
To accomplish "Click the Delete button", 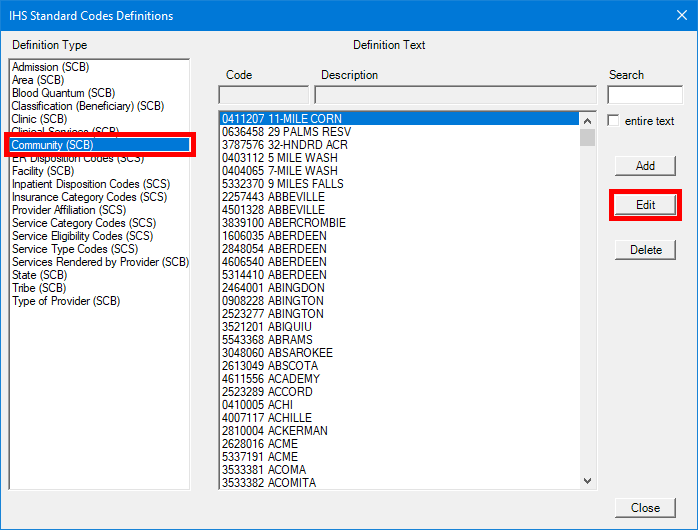I will pos(645,250).
